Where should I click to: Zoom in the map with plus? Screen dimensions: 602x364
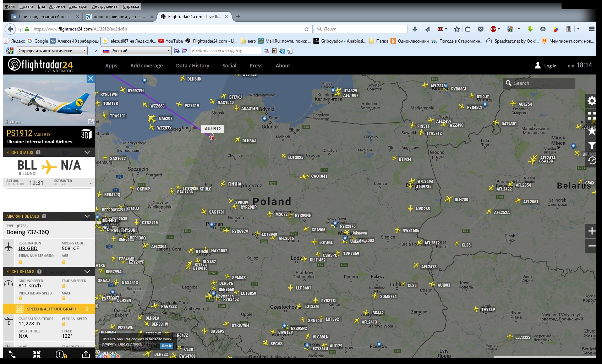pyautogui.click(x=591, y=231)
